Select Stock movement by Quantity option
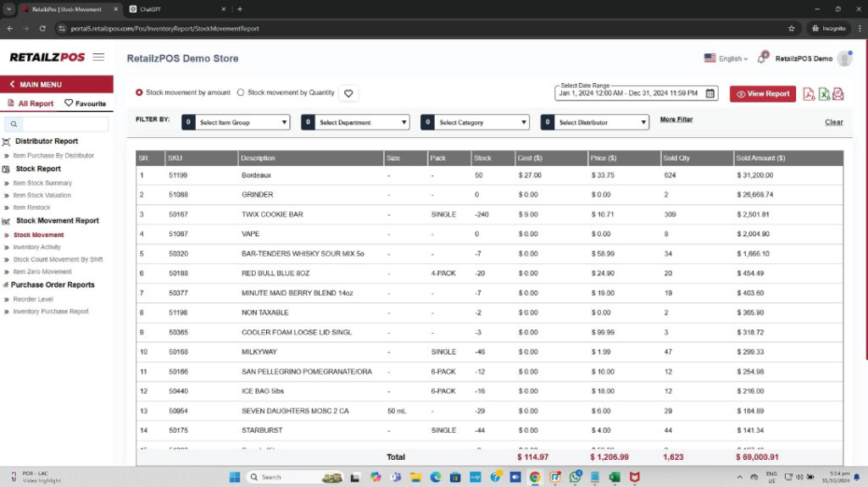The height and width of the screenshot is (487, 868). (x=241, y=92)
